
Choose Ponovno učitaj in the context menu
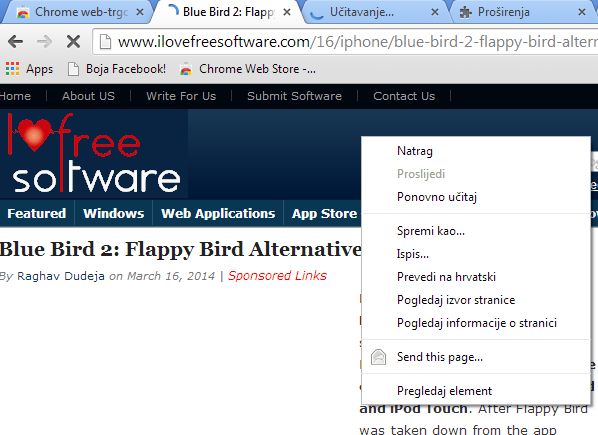coord(476,197)
